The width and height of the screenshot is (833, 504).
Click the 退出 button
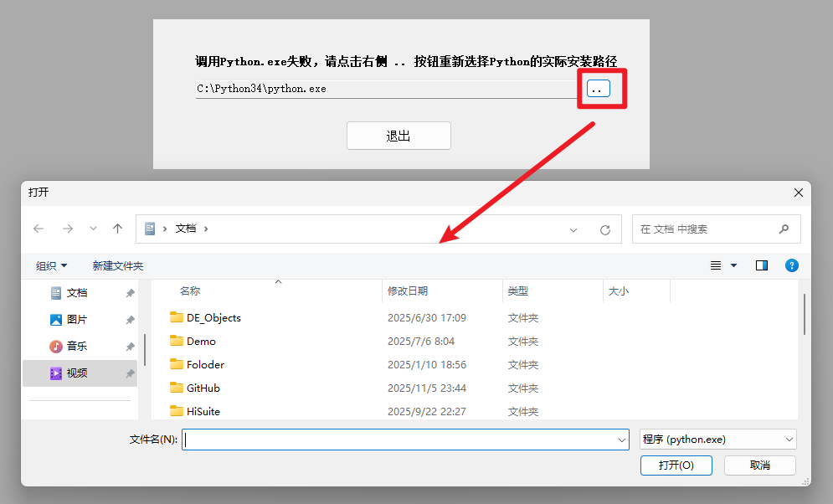pos(399,135)
